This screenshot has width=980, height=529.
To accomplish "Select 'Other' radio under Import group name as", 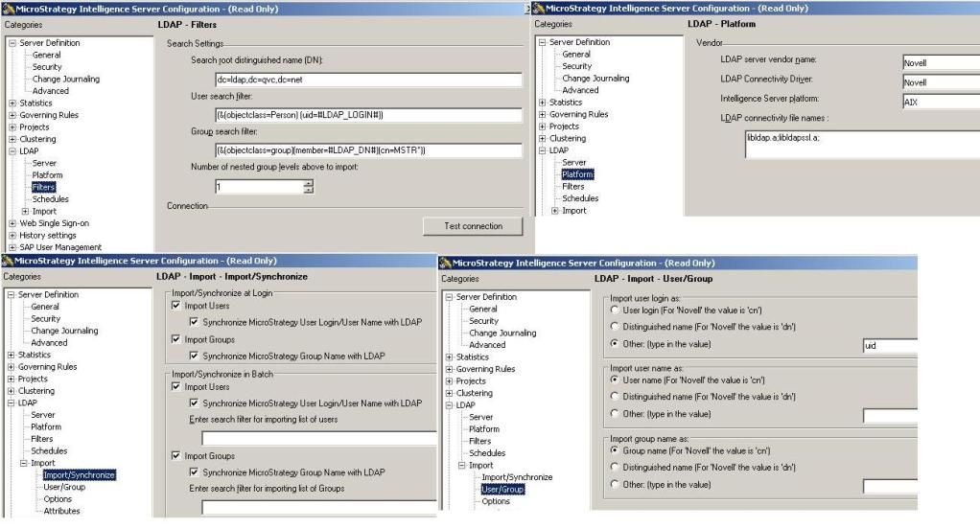I will [615, 484].
